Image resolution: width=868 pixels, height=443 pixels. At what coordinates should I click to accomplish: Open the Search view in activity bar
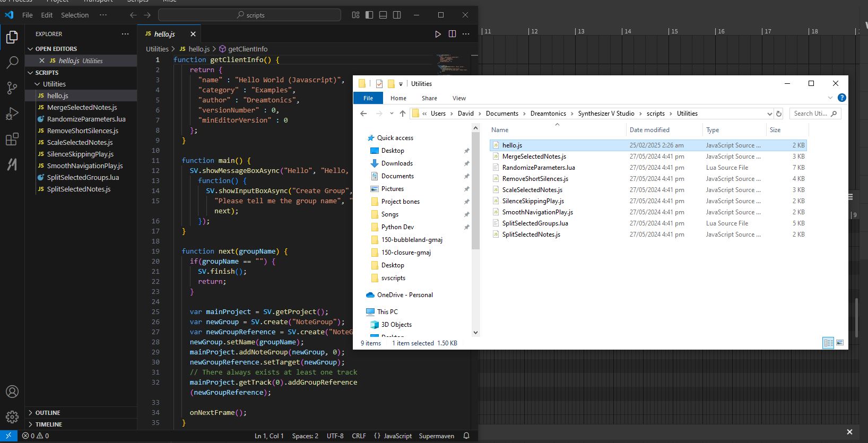(12, 63)
